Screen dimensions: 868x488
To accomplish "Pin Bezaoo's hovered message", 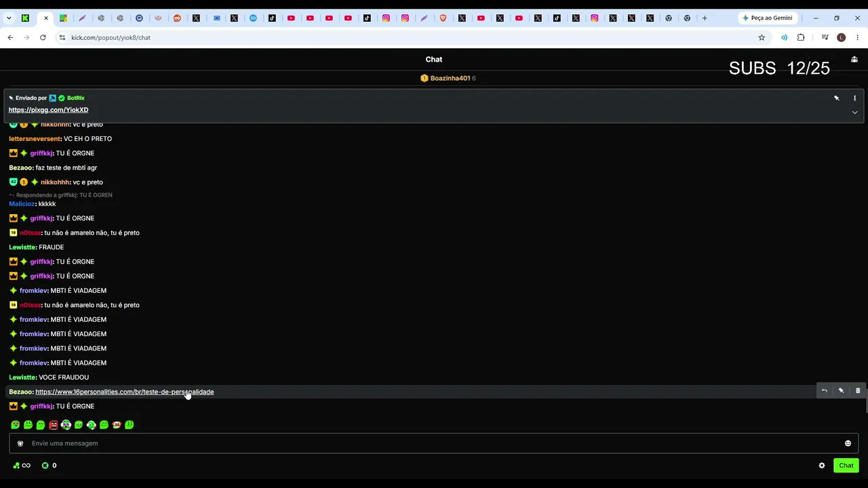I will coord(841,391).
